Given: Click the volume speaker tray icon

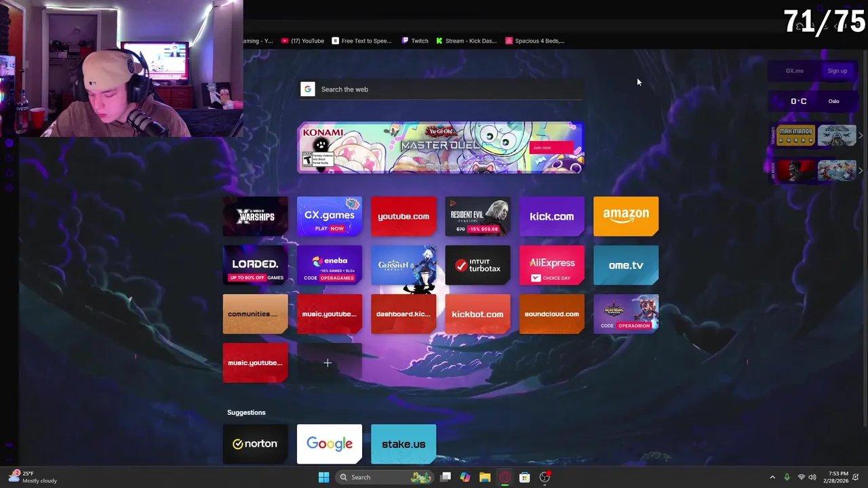Looking at the screenshot, I should (x=812, y=477).
